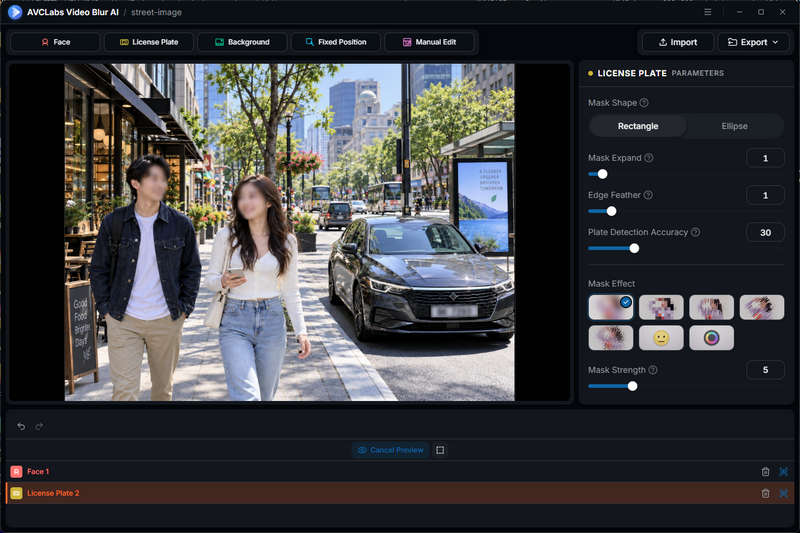Click the AVCLabs app logo
The image size is (800, 533).
pyautogui.click(x=15, y=12)
